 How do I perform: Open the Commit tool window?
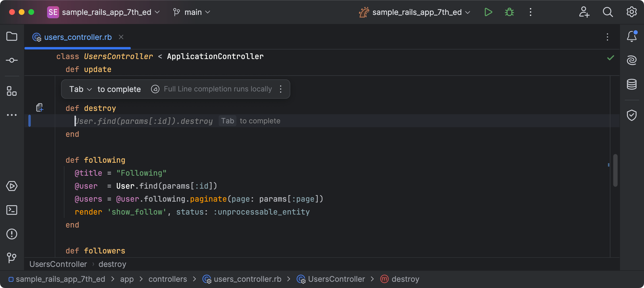12,60
